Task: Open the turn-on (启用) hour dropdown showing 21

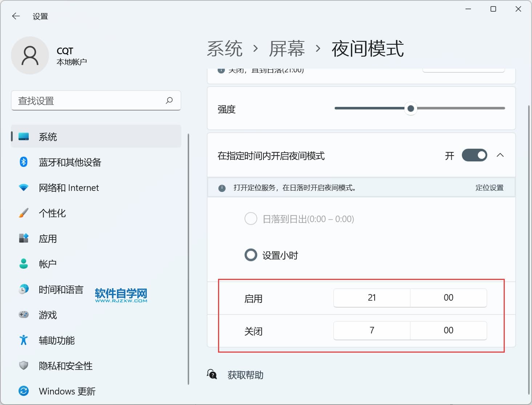Action: (371, 298)
